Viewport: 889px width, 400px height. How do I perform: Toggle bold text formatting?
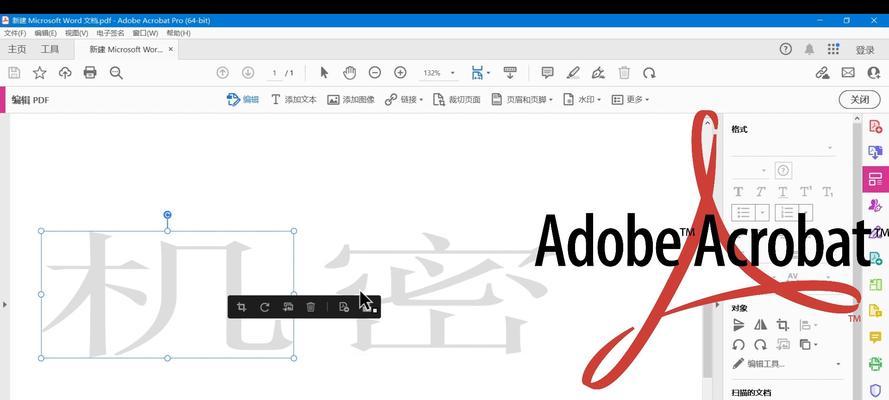[738, 192]
